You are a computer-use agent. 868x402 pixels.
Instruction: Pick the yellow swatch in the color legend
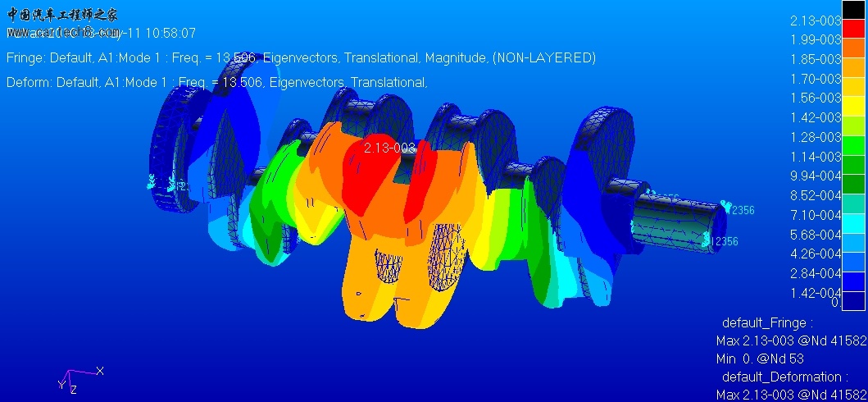(x=852, y=107)
